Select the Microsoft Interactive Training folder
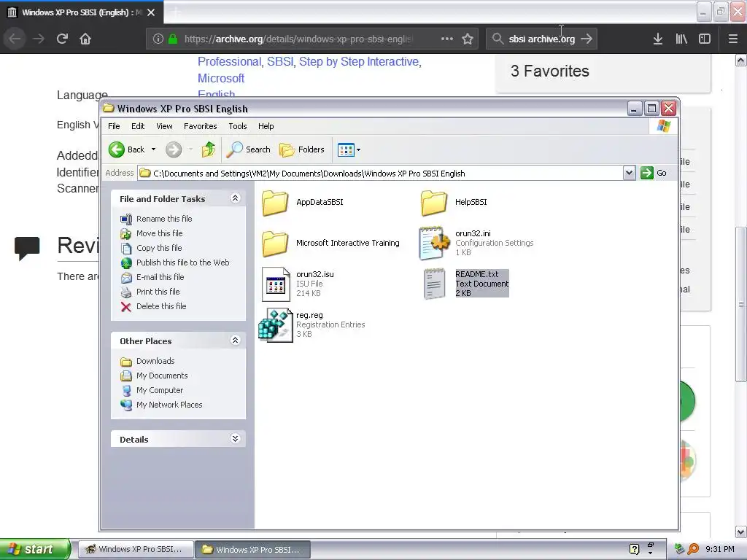 330,243
